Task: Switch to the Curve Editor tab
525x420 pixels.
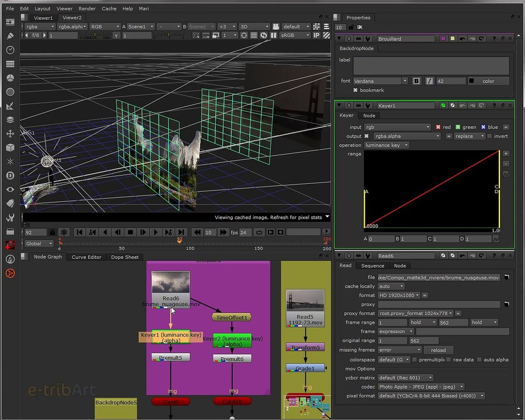Action: [86, 257]
